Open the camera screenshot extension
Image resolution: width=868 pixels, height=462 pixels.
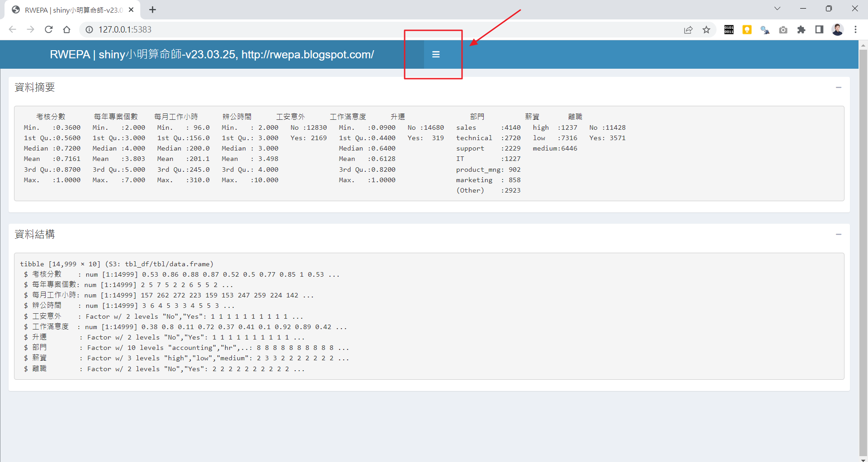click(x=783, y=30)
